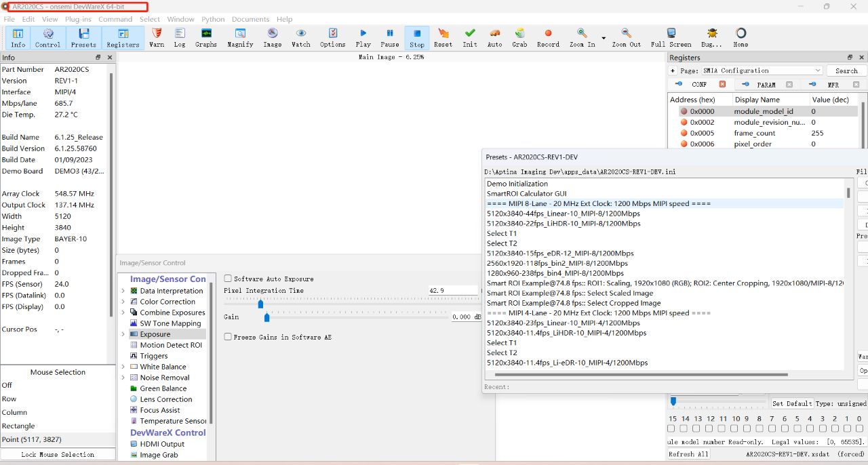Open the Log window icon

tap(179, 37)
